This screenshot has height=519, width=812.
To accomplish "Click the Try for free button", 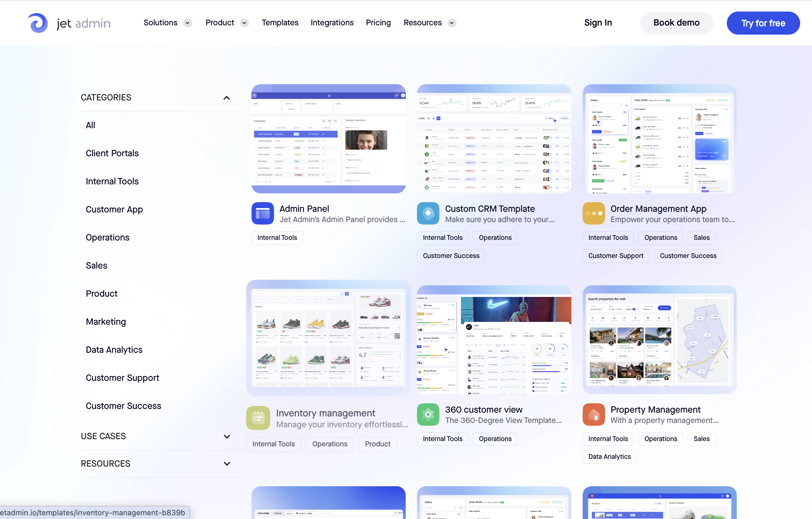I will coord(763,23).
